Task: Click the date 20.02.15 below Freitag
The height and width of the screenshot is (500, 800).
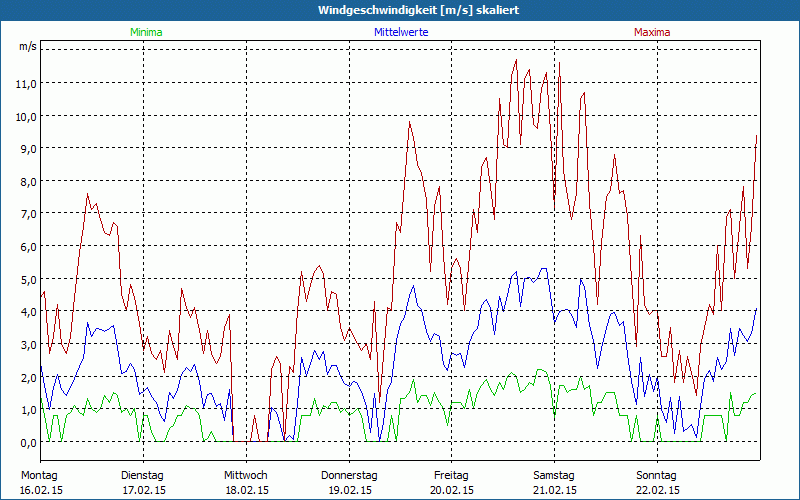Action: pos(452,490)
